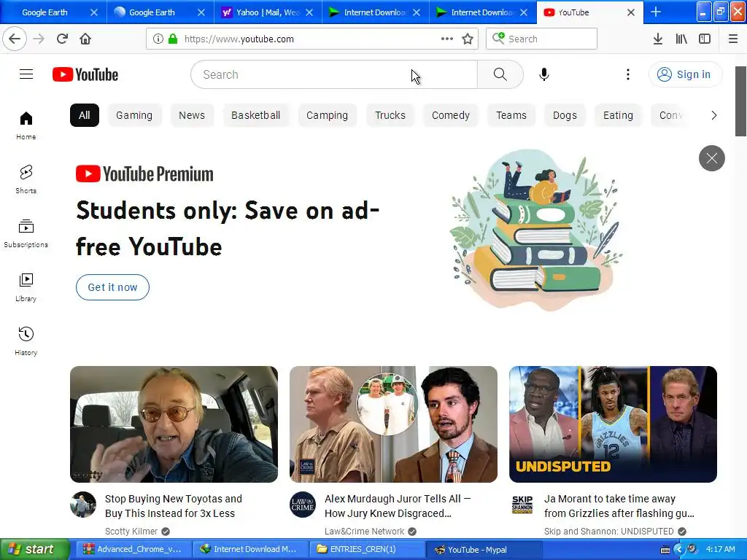Open Subscriptions in the sidebar
Image resolution: width=747 pixels, height=560 pixels.
tap(26, 233)
